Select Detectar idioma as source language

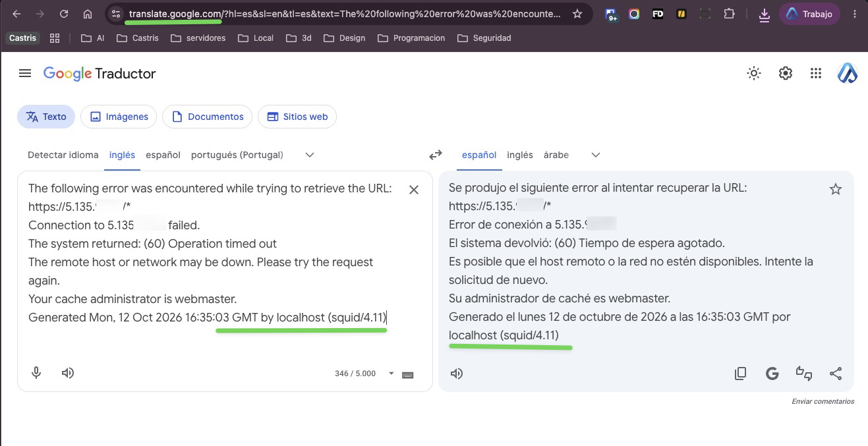click(63, 155)
